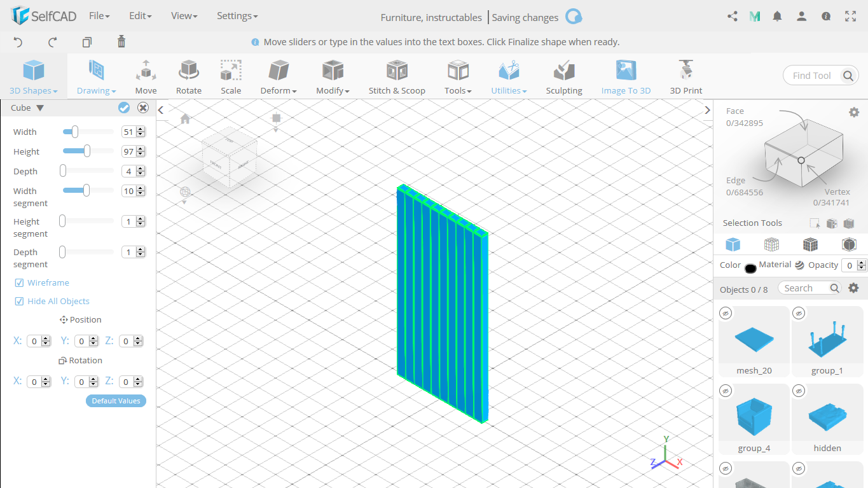868x488 pixels.
Task: Click the Share icon in header
Action: pos(733,17)
